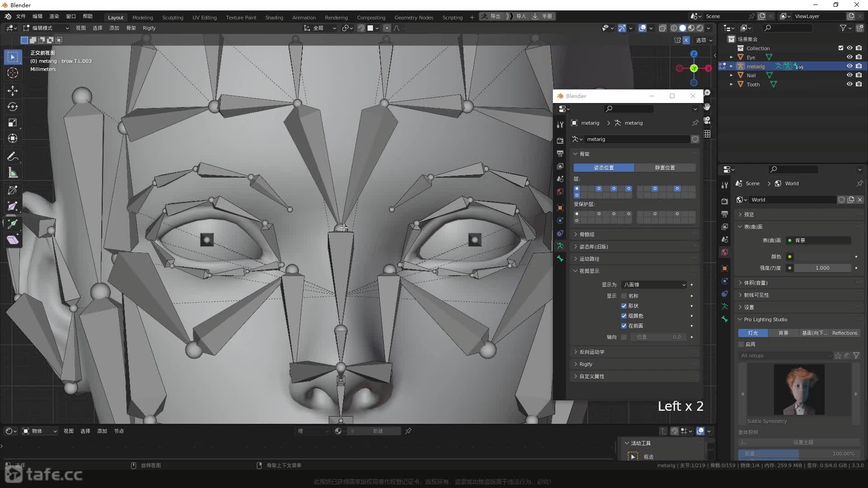The image size is (868, 488).
Task: Select the Extrude bone tool
Action: click(x=13, y=223)
